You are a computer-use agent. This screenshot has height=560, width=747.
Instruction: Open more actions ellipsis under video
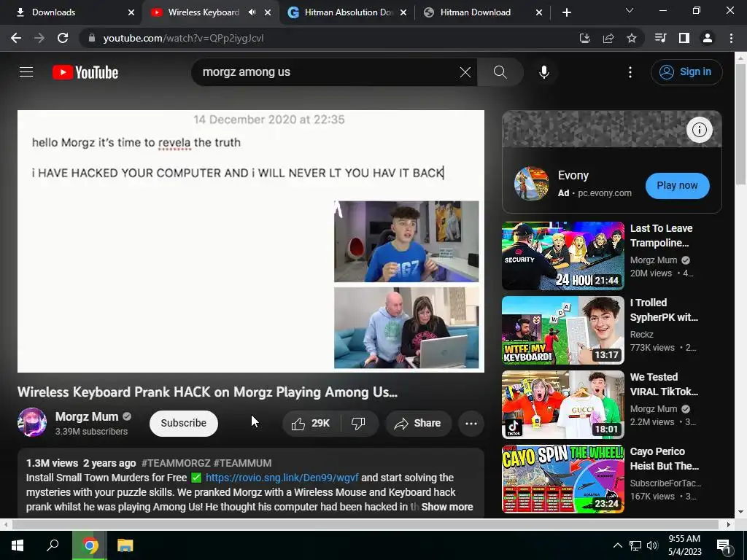point(471,424)
